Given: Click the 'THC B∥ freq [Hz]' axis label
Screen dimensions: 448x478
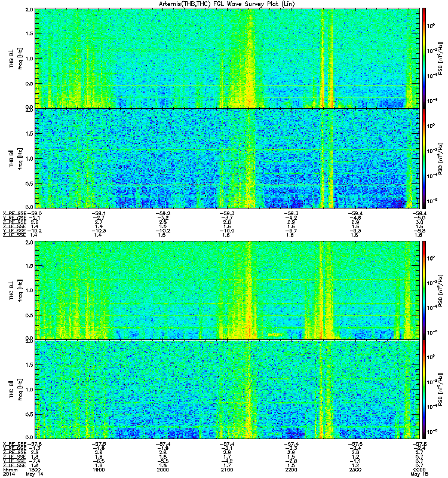Looking at the screenshot, I should 16,390.
